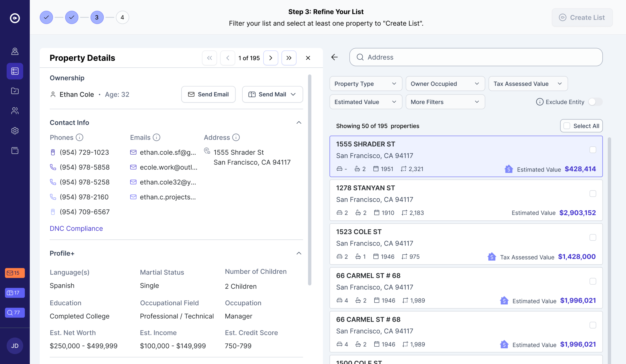The height and width of the screenshot is (364, 626).
Task: Collapse the Contact Info section
Action: pyautogui.click(x=299, y=123)
